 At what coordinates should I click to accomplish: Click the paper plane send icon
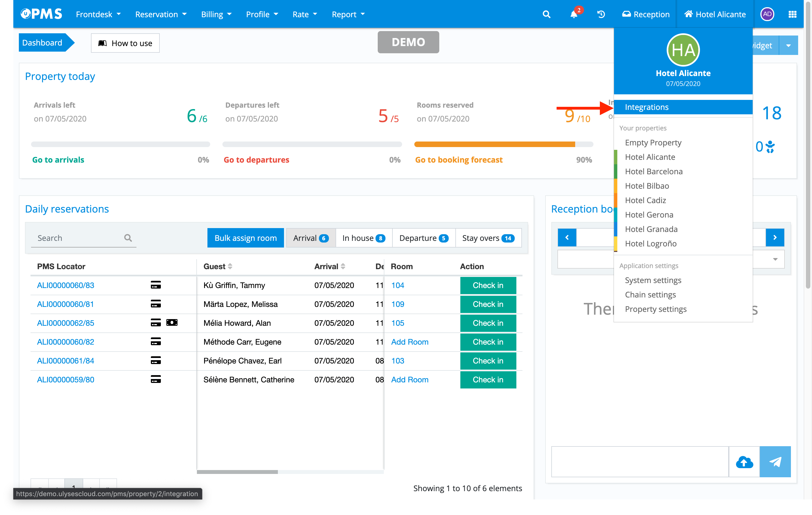coord(775,462)
